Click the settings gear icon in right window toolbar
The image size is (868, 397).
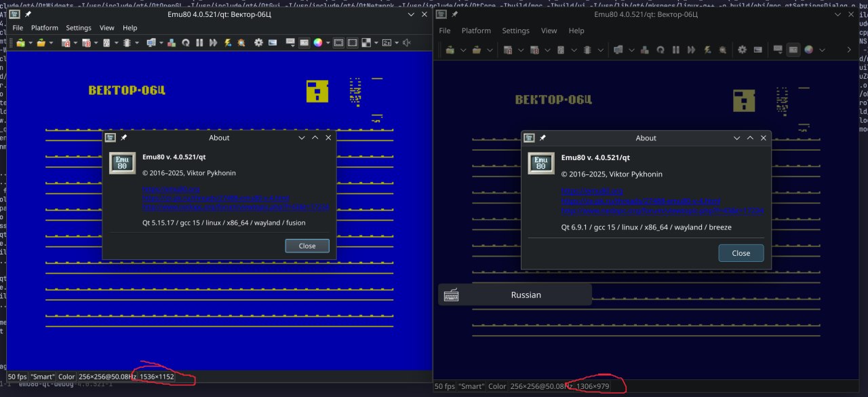(x=742, y=50)
